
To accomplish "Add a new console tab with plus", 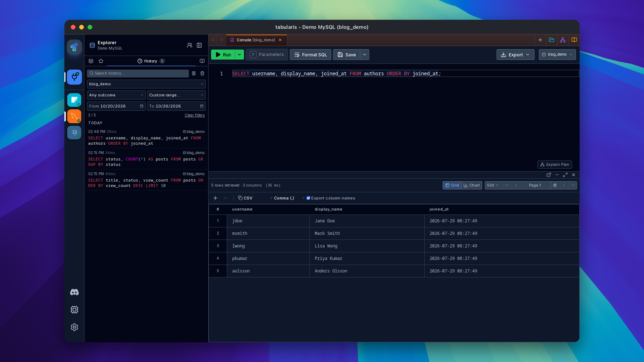I will [540, 40].
